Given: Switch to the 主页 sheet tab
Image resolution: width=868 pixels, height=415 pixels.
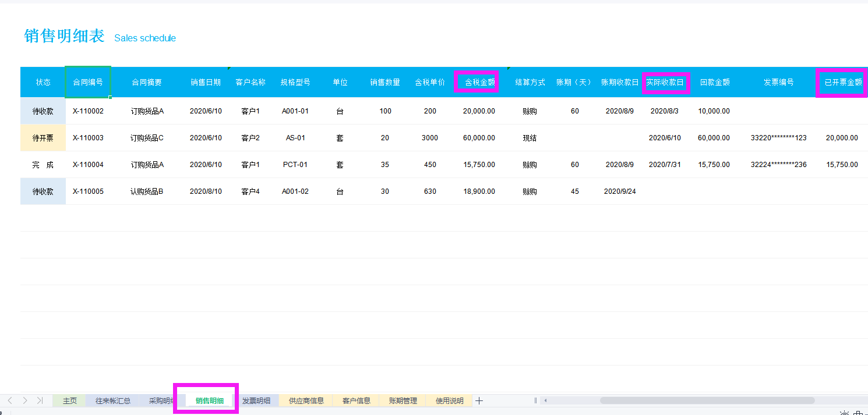Looking at the screenshot, I should pos(69,400).
